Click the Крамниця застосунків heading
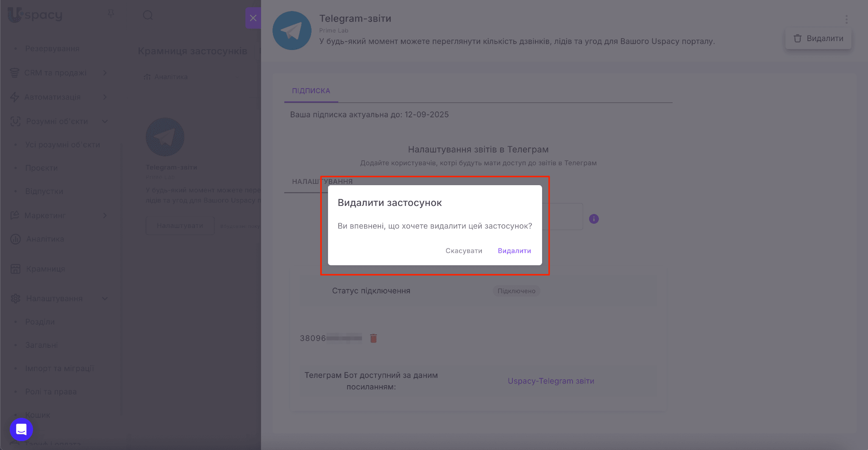868x450 pixels. coord(192,51)
